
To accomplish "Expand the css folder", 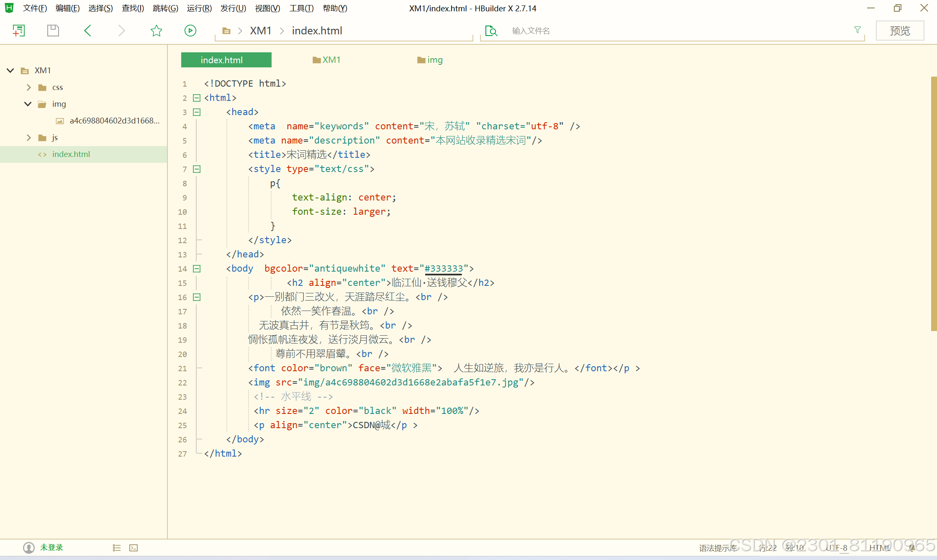I will pos(29,87).
